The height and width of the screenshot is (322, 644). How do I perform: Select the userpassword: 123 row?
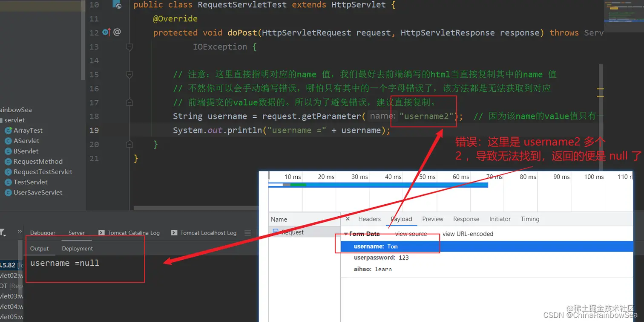pos(487,258)
